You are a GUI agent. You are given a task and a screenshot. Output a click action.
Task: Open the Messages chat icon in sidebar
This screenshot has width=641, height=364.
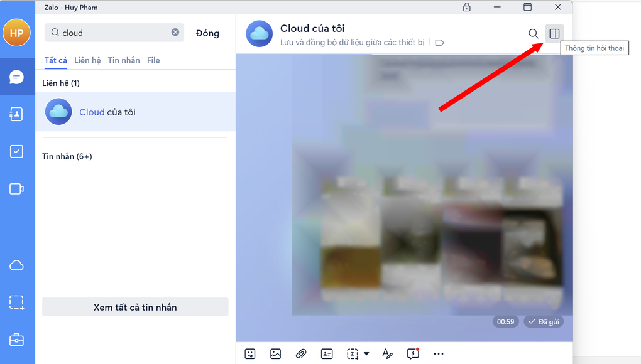17,77
